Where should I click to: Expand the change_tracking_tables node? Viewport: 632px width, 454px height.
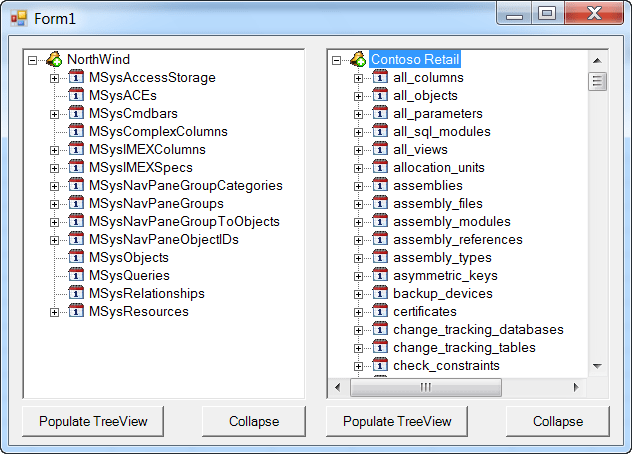358,348
